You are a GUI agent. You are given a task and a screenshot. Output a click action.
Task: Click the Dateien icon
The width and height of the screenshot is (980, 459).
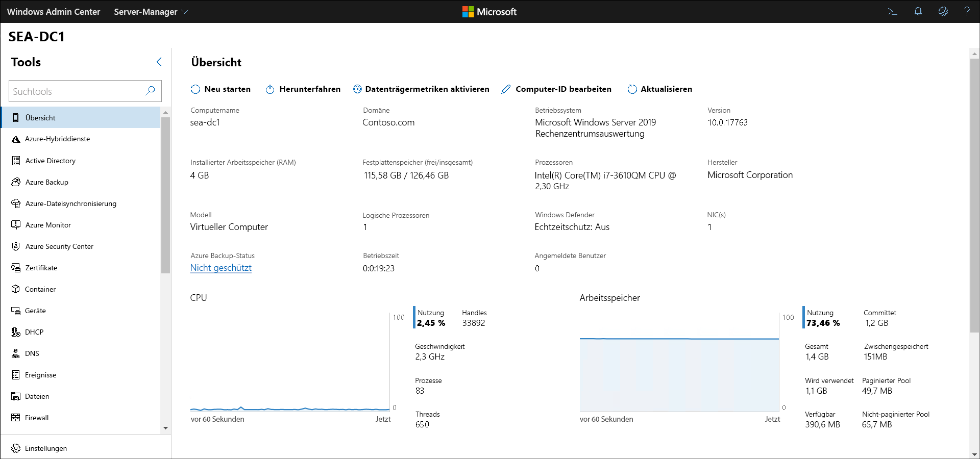pos(16,396)
